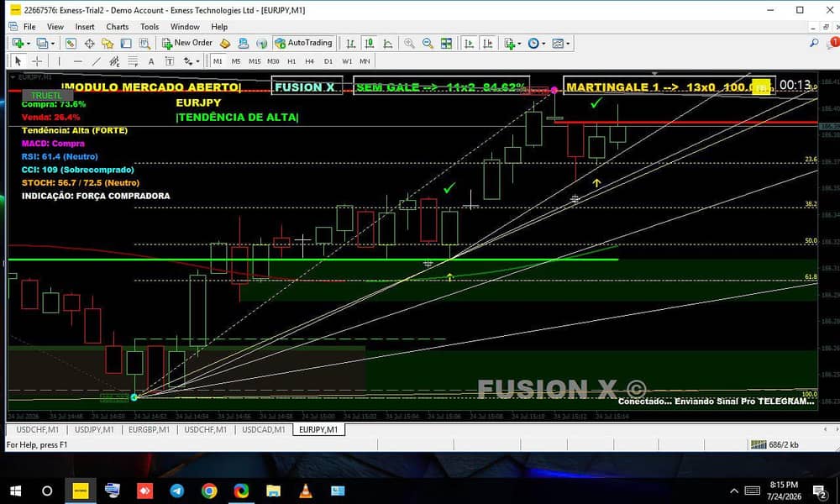Open the Windows Start menu
Screen dimensions: 840x504
(x=15, y=491)
